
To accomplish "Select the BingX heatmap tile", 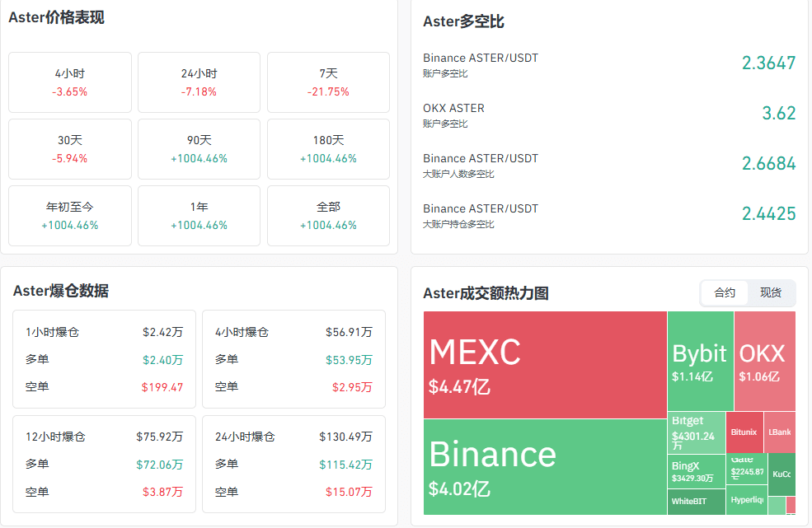I will point(696,471).
